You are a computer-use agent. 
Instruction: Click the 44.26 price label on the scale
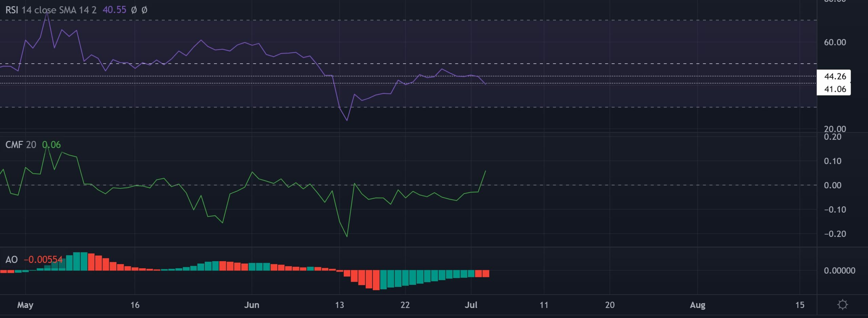835,77
